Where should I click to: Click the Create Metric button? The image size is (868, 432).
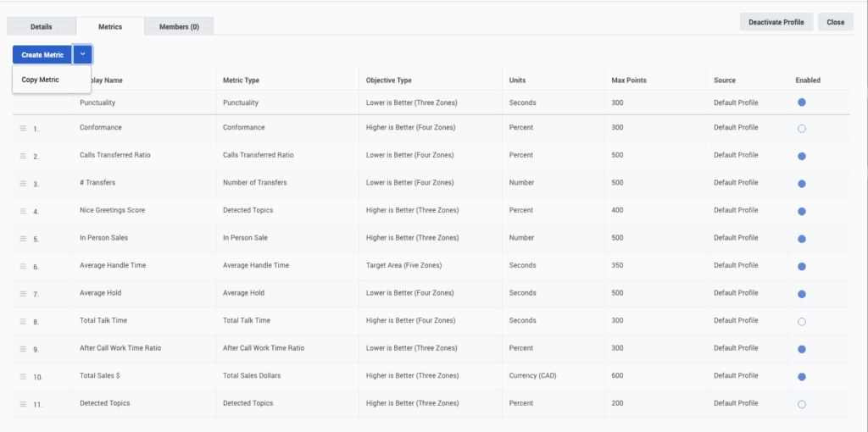(42, 54)
